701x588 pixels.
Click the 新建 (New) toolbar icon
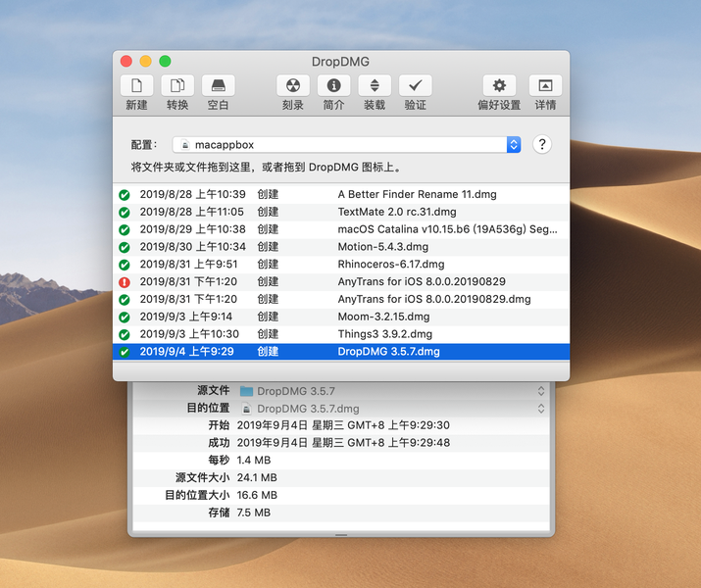pyautogui.click(x=136, y=85)
